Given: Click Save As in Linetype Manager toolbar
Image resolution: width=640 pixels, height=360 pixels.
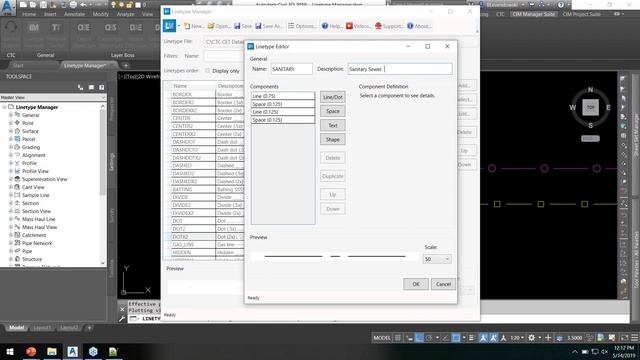Looking at the screenshot, I should [x=269, y=26].
